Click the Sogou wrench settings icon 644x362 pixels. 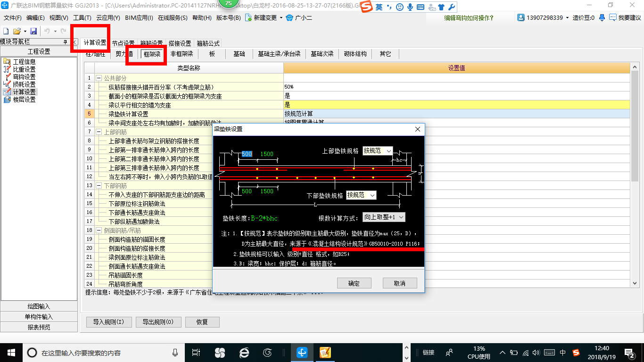click(451, 7)
